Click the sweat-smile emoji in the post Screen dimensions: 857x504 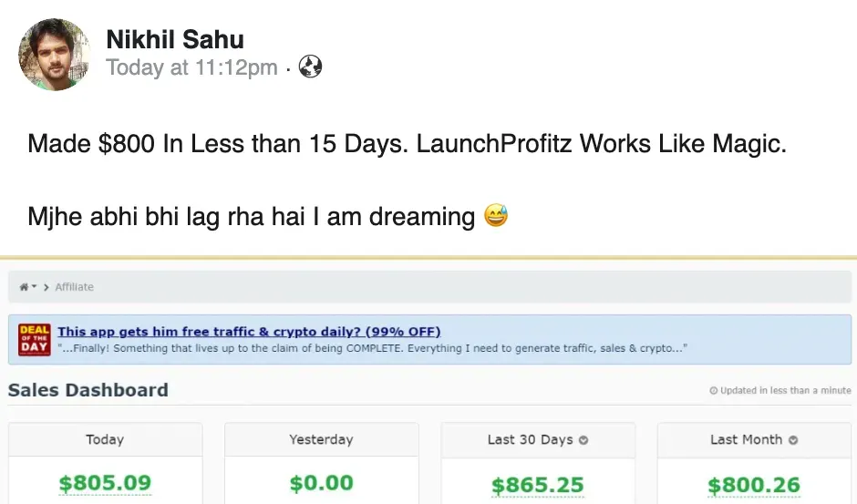[x=496, y=217]
